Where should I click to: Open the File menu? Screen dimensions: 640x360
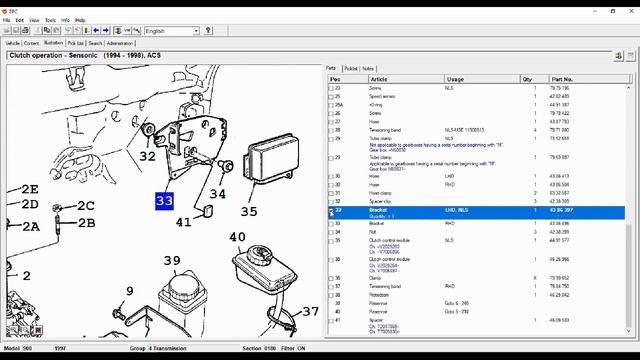(6, 20)
